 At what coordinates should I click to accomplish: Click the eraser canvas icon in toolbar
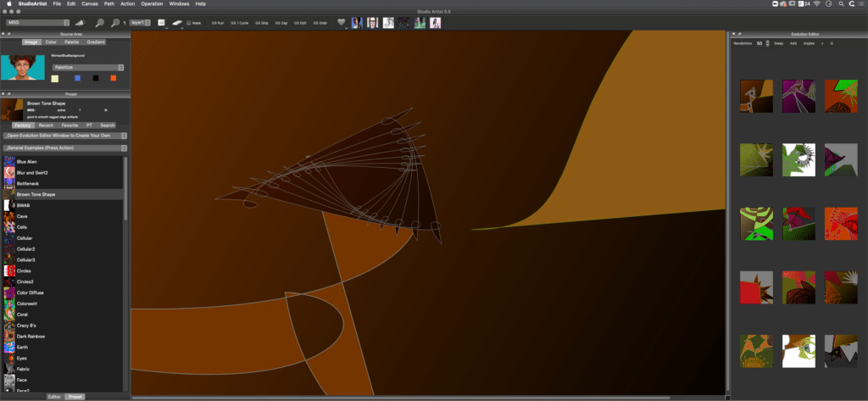pyautogui.click(x=178, y=23)
